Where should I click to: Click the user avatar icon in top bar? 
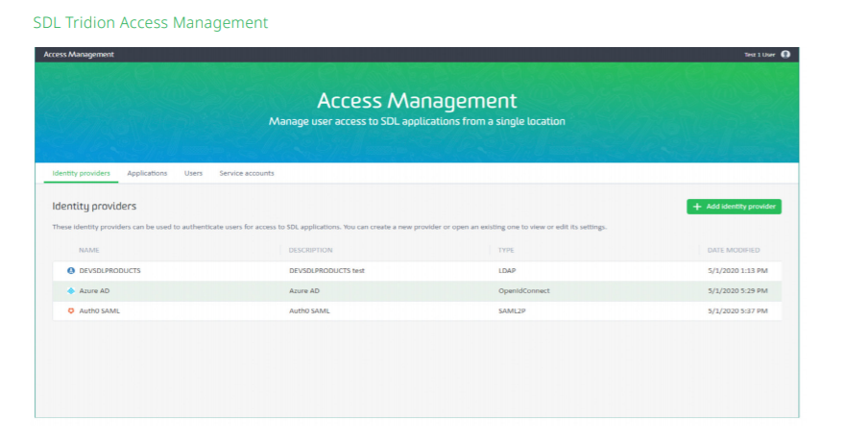click(x=785, y=54)
